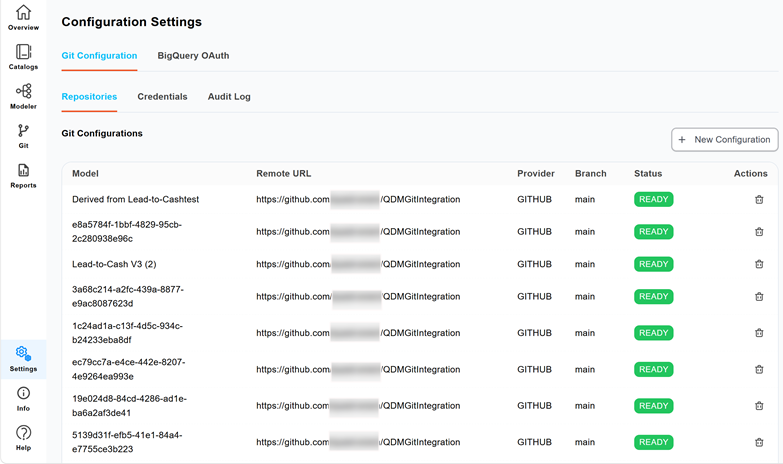Click the Actions column header
Viewport: 783px width, 464px height.
tap(751, 174)
